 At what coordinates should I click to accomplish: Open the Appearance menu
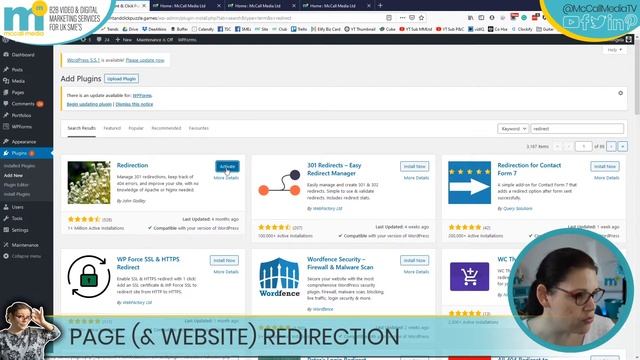(24, 142)
